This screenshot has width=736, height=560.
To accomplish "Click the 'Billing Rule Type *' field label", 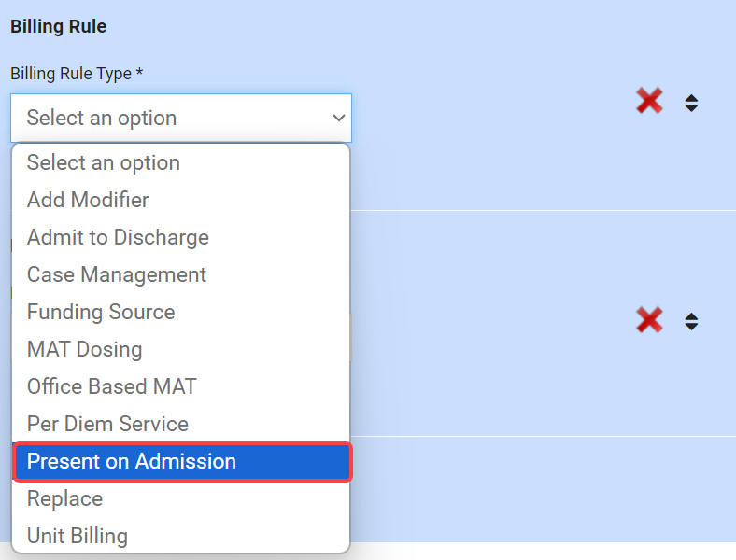I will coord(77,73).
